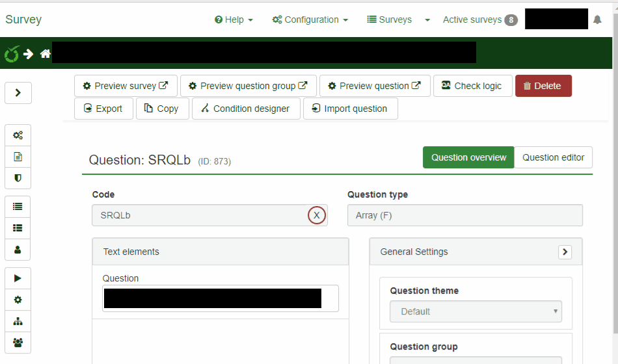The width and height of the screenshot is (618, 364).
Task: Switch to the Question editor tab
Action: (x=553, y=157)
